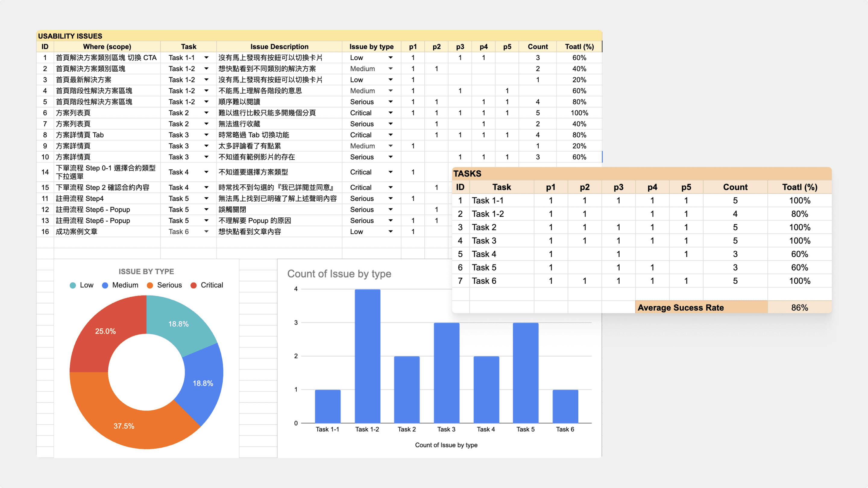The height and width of the screenshot is (488, 868).
Task: Click the 100% total cell for issue 6
Action: coord(579,113)
